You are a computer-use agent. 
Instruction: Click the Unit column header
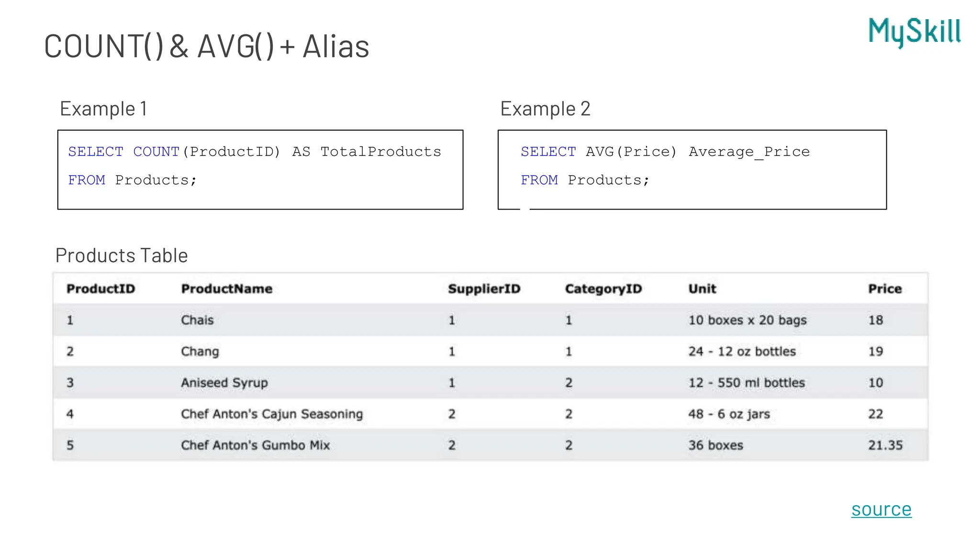[702, 289]
